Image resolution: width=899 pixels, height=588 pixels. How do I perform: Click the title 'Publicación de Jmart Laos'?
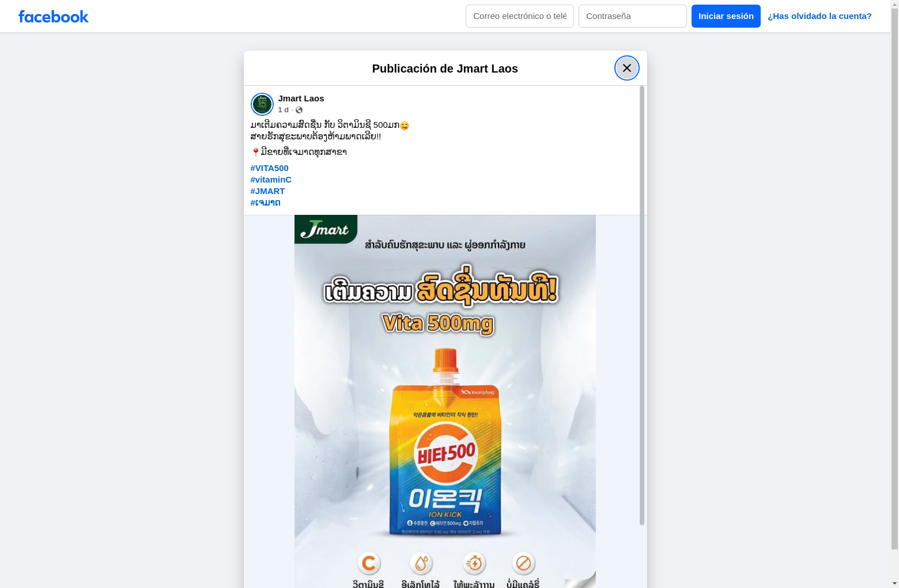point(445,69)
